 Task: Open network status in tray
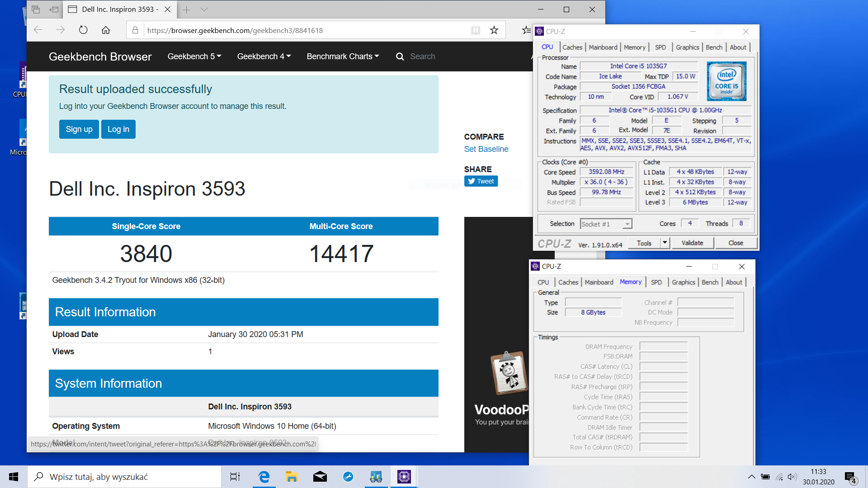[x=779, y=477]
